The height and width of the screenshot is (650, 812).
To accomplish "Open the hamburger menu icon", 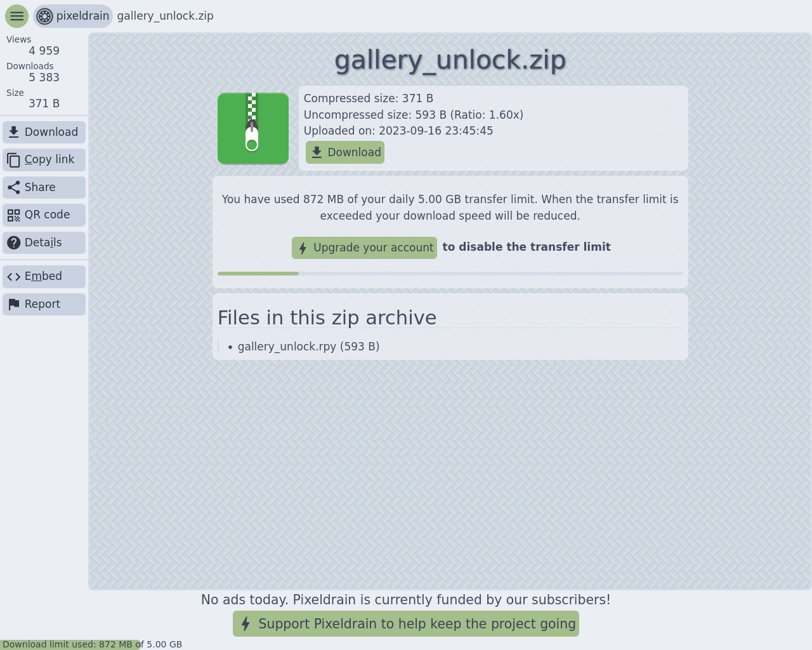I will 16,16.
